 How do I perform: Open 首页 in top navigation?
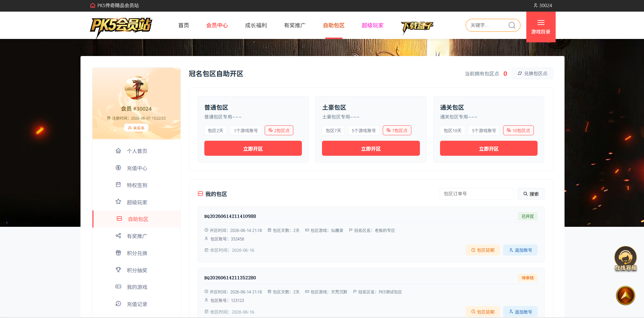(x=184, y=25)
